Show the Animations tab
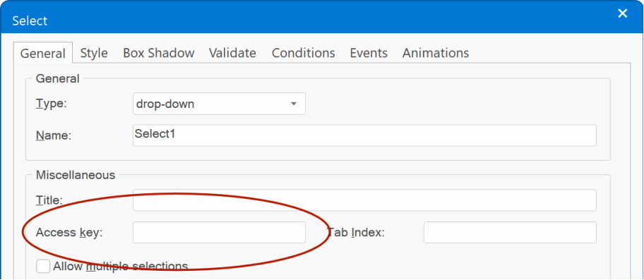The height and width of the screenshot is (280, 644). [436, 53]
